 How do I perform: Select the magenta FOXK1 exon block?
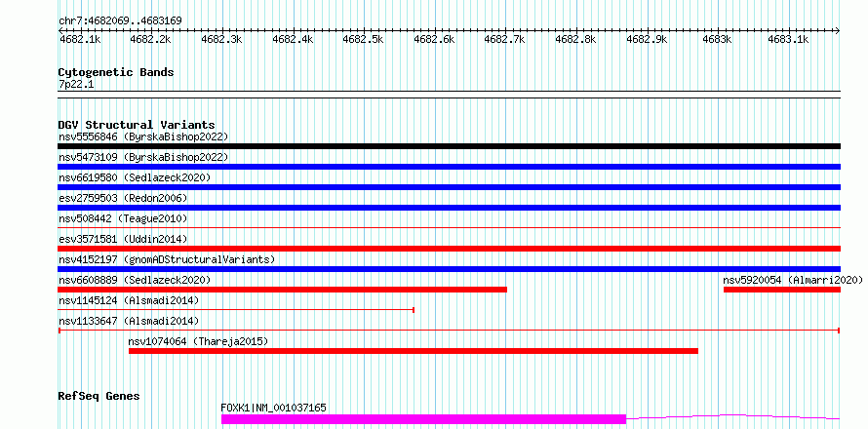[x=423, y=419]
